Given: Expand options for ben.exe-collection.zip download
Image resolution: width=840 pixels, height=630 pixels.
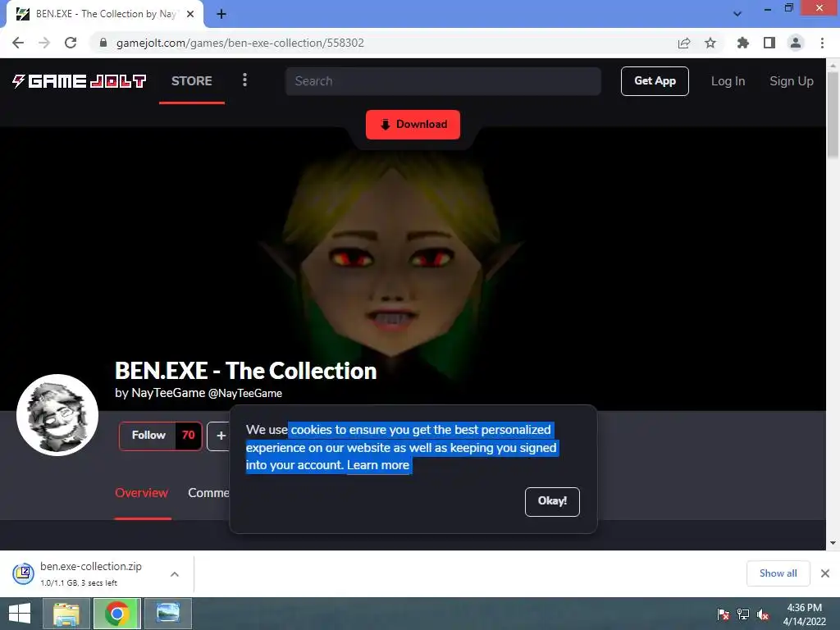Looking at the screenshot, I should tap(175, 574).
